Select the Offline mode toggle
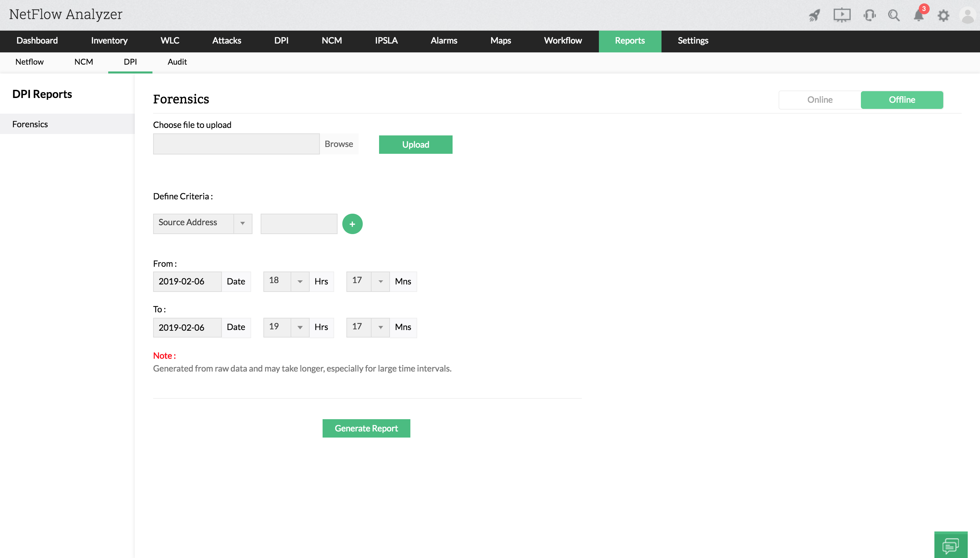 click(x=902, y=100)
